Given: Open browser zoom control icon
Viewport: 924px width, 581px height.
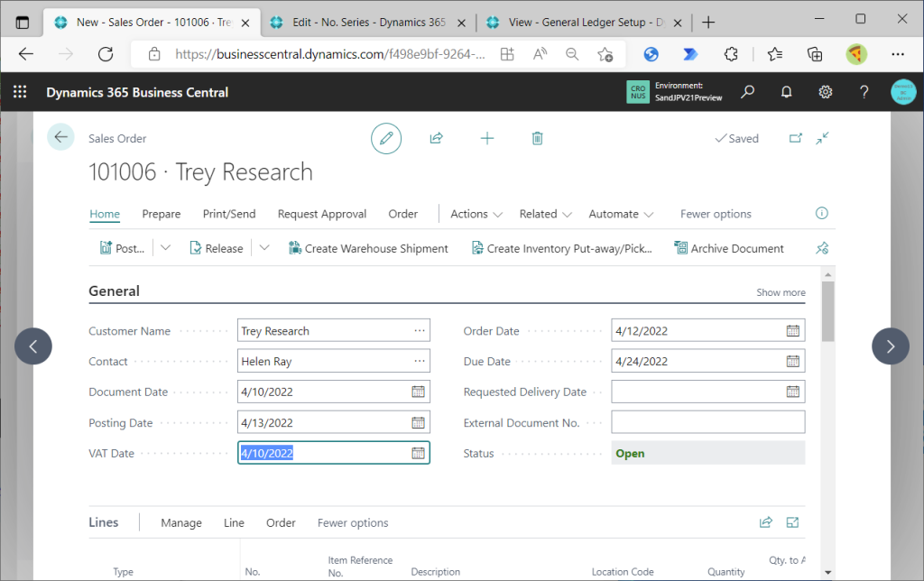Looking at the screenshot, I should point(571,54).
